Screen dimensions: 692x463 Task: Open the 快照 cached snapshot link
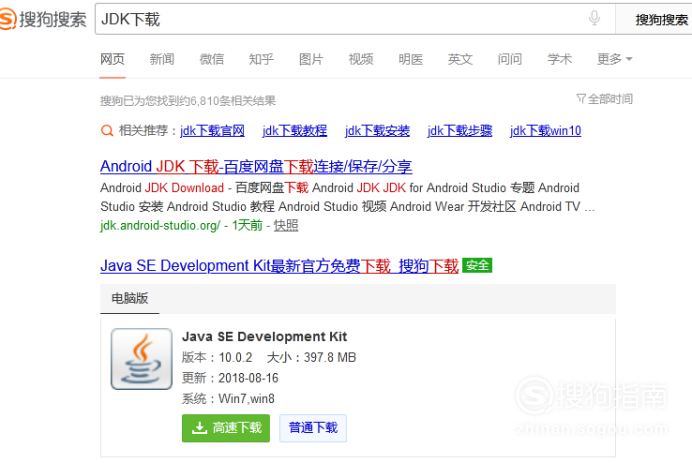286,226
